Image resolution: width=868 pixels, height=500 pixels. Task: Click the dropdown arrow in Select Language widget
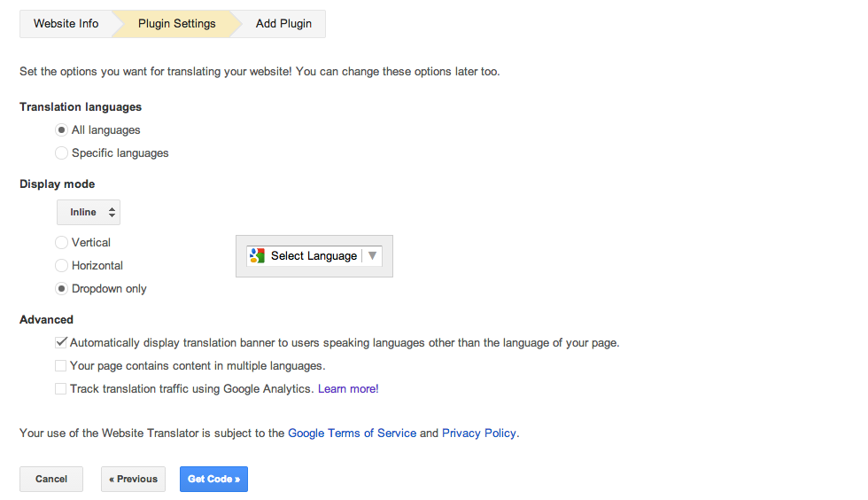coord(372,256)
